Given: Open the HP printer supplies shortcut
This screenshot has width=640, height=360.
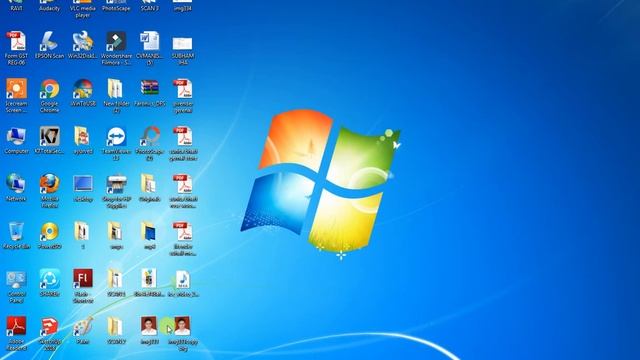Looking at the screenshot, I should click(x=116, y=184).
